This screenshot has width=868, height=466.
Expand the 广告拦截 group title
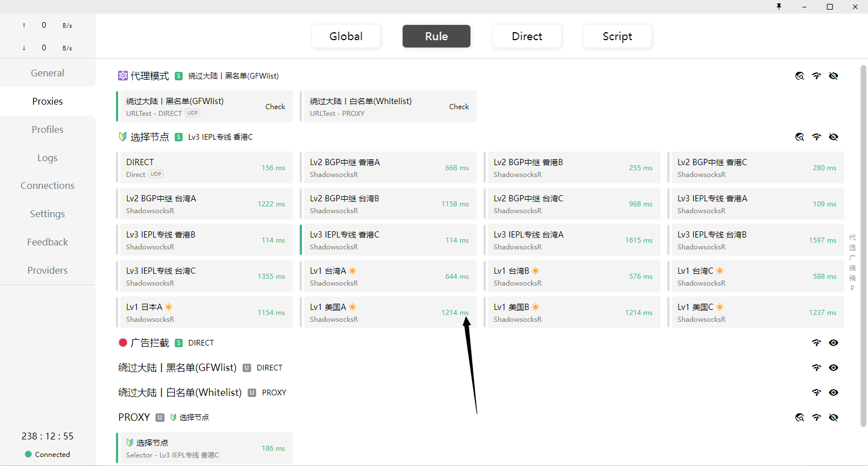pyautogui.click(x=150, y=343)
